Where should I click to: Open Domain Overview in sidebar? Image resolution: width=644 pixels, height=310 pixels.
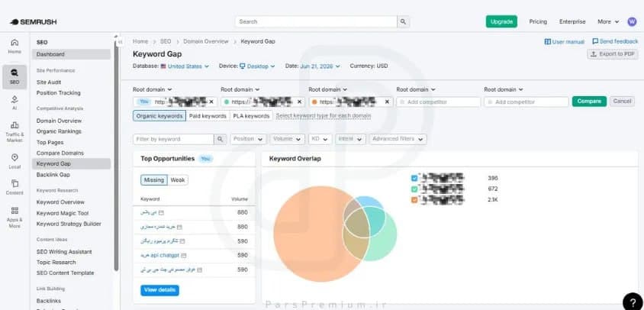(60, 121)
